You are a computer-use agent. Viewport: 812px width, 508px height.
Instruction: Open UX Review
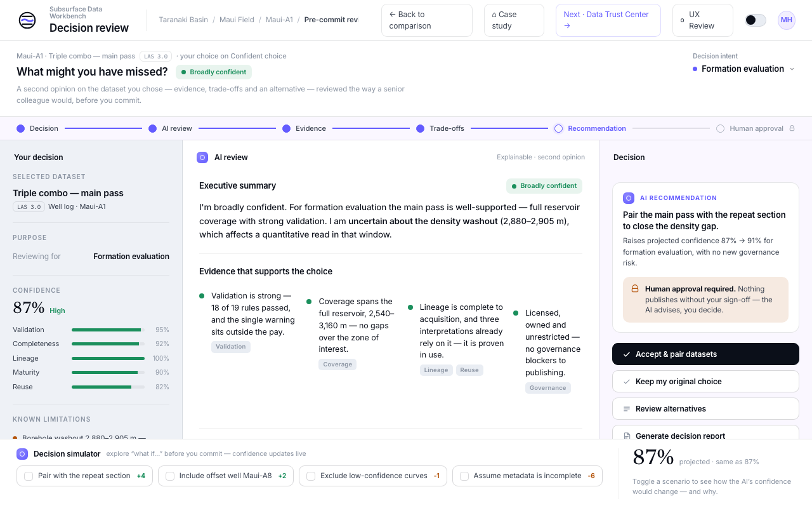pyautogui.click(x=703, y=20)
